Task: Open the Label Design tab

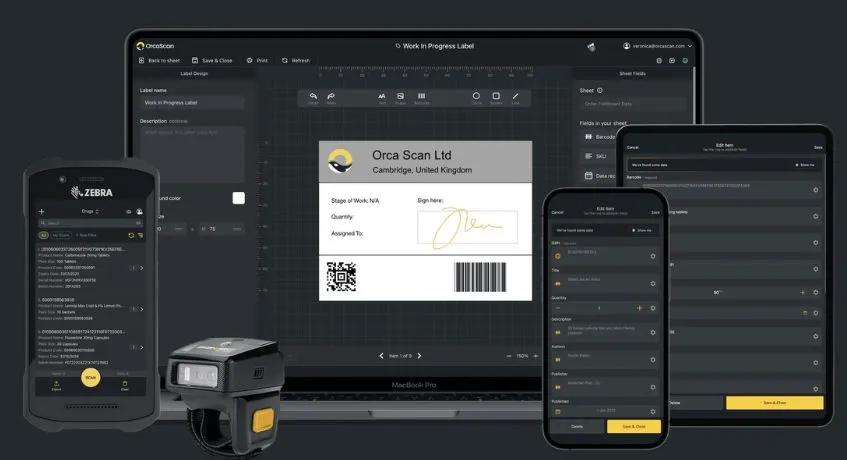Action: tap(194, 73)
